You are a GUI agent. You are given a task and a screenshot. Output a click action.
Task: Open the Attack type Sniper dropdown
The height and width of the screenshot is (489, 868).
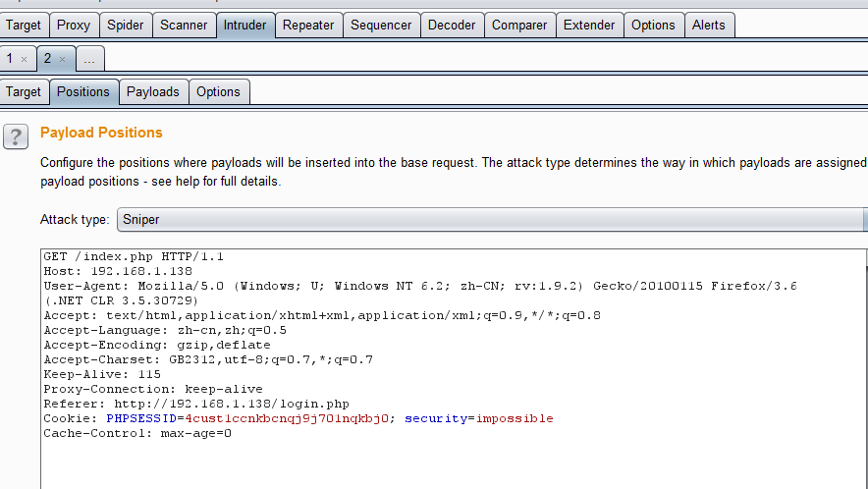(492, 220)
